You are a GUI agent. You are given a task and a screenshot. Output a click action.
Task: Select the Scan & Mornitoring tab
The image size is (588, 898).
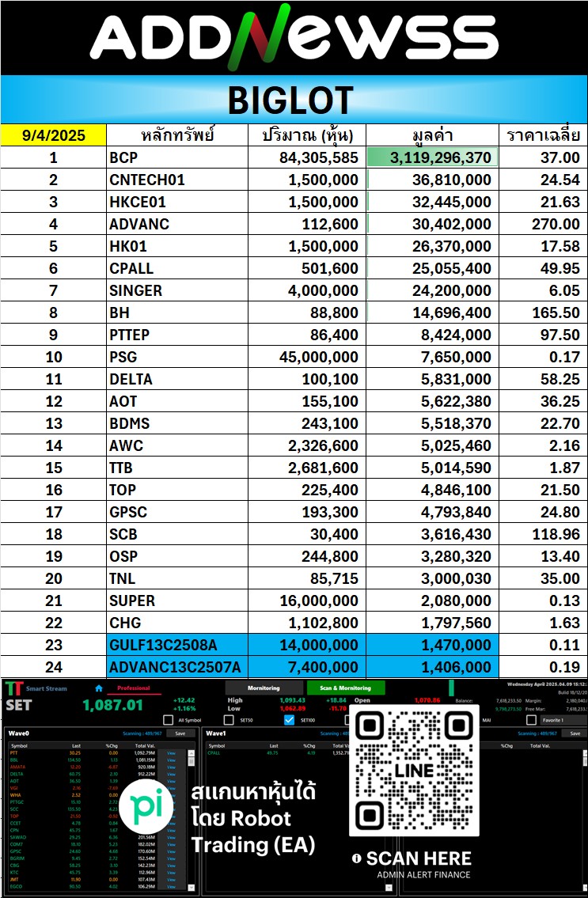346,688
